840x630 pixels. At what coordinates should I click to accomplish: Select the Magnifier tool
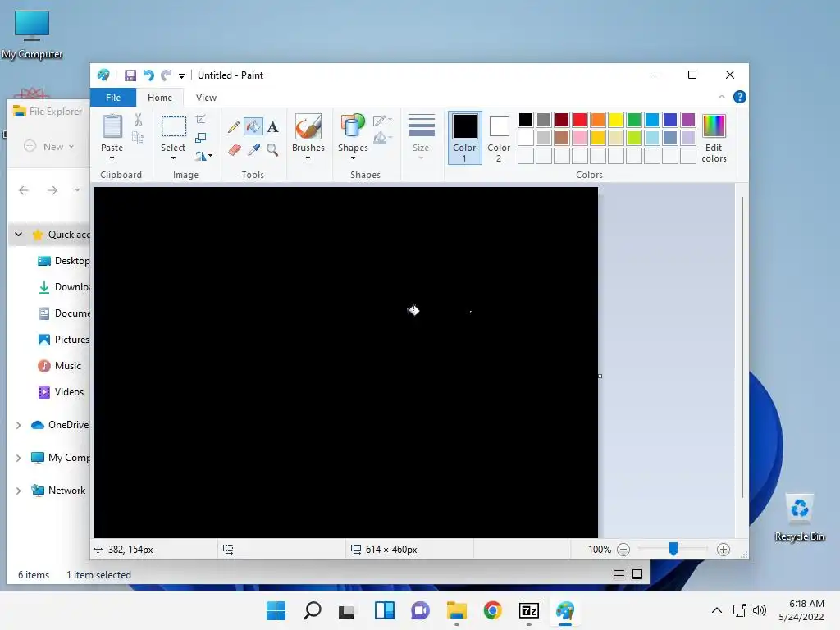pos(272,150)
